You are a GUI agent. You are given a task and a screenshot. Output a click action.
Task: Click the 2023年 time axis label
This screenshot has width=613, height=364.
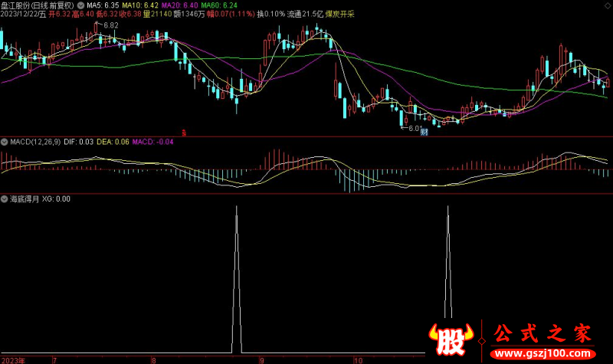(x=13, y=360)
